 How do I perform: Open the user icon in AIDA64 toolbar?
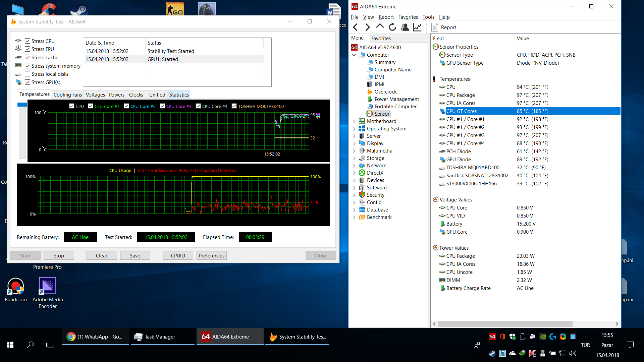click(405, 27)
